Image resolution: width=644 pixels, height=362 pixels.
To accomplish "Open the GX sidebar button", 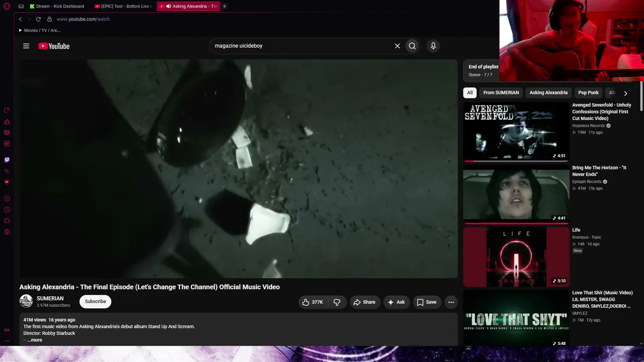I will (7, 330).
